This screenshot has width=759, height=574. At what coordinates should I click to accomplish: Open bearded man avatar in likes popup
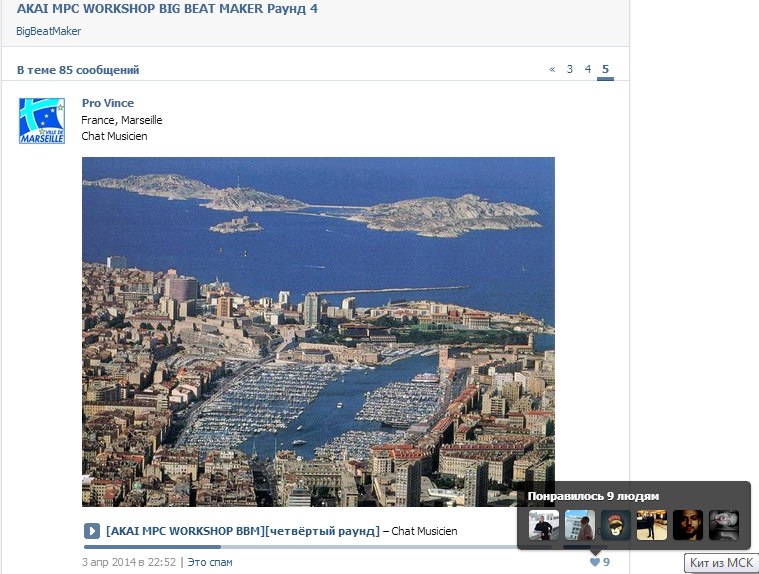688,525
